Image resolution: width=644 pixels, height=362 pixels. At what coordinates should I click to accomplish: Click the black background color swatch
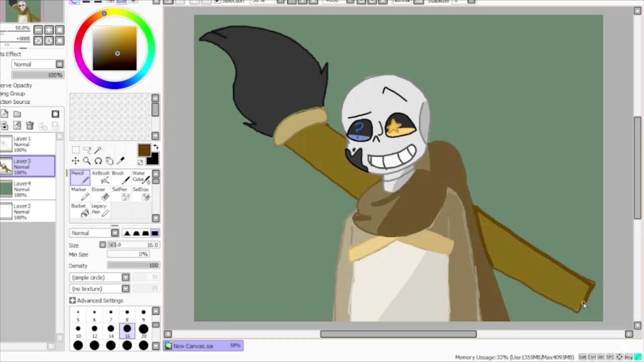tap(153, 159)
